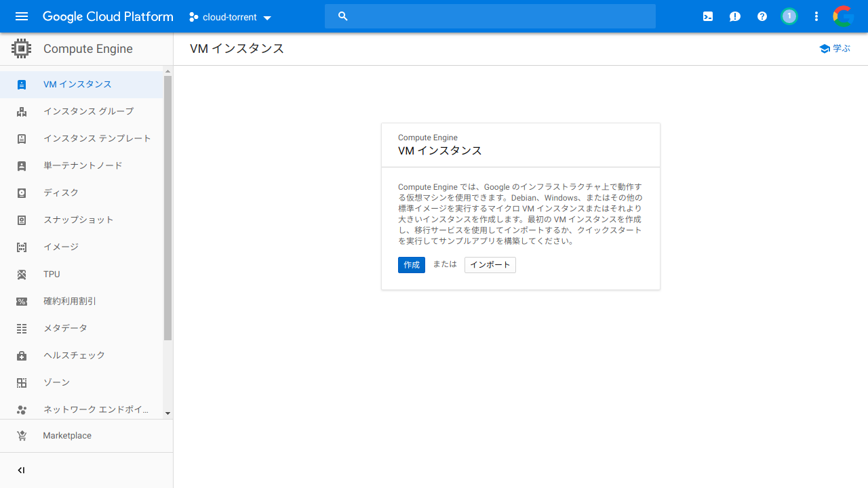Image resolution: width=868 pixels, height=488 pixels.
Task: Click the ディスク icon
Action: (22, 193)
